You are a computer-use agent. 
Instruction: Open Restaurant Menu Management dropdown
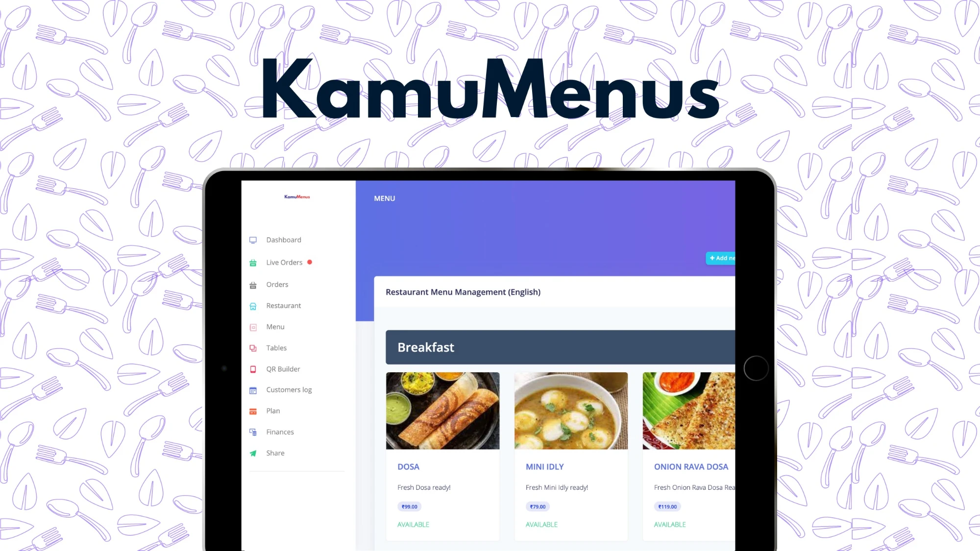tap(463, 292)
